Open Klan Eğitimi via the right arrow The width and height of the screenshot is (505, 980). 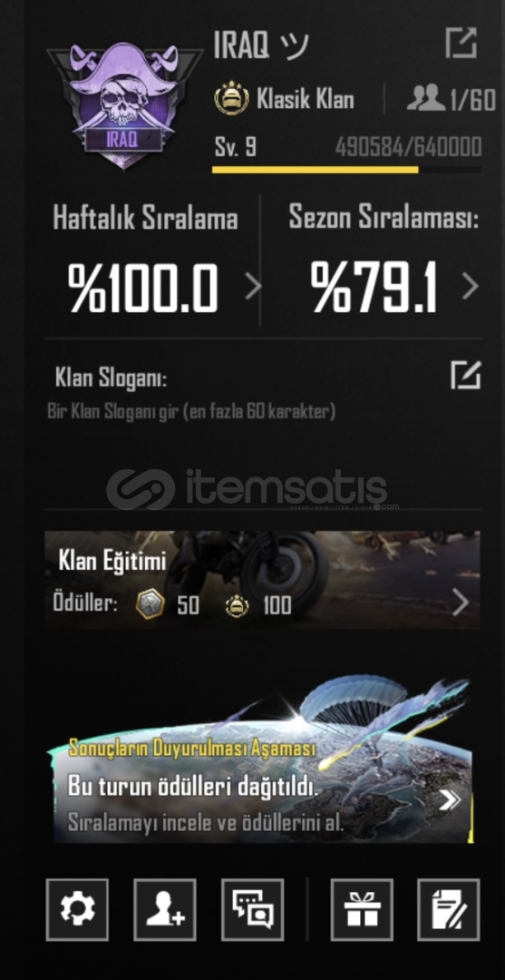461,603
